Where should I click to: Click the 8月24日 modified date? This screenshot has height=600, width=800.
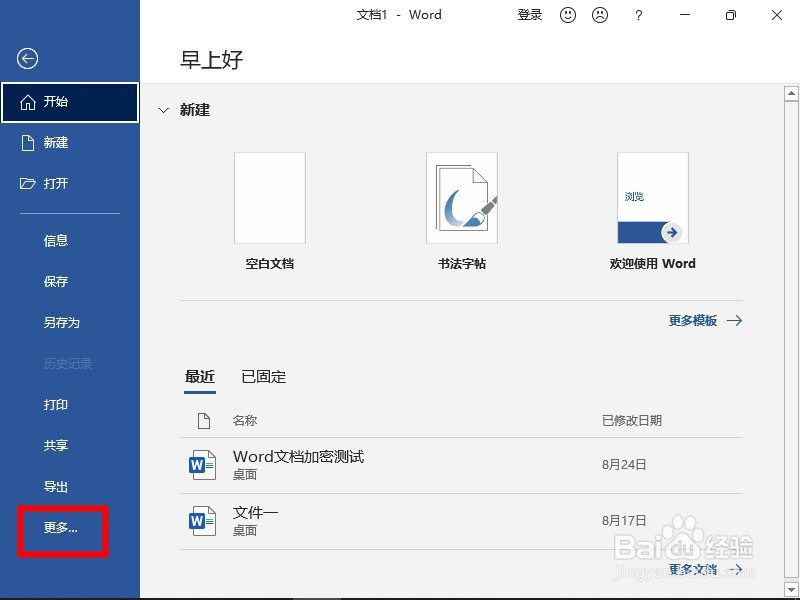624,464
